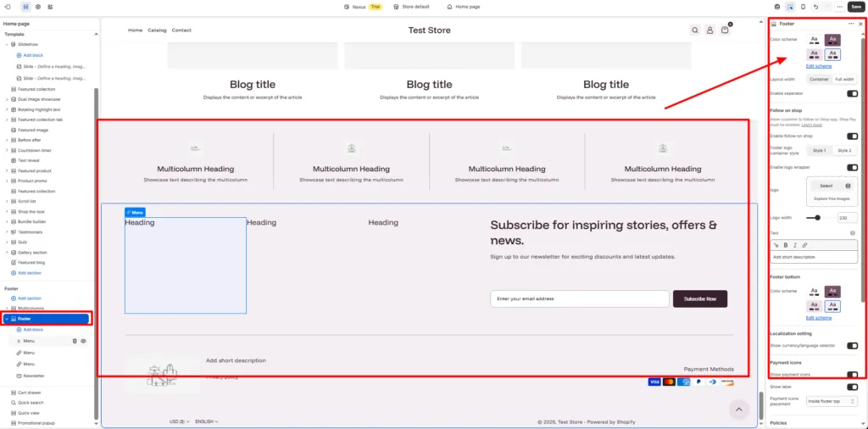Screen dimensions: 868x429
Task: Open the Footer panel three-dot options
Action: (x=851, y=24)
